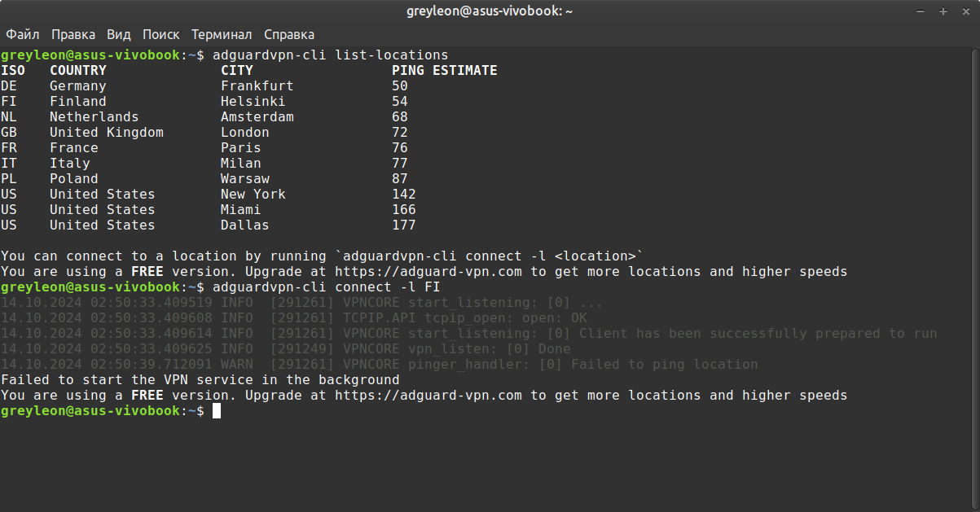980x512 pixels.
Task: Click the connect location hint line
Action: [x=323, y=256]
